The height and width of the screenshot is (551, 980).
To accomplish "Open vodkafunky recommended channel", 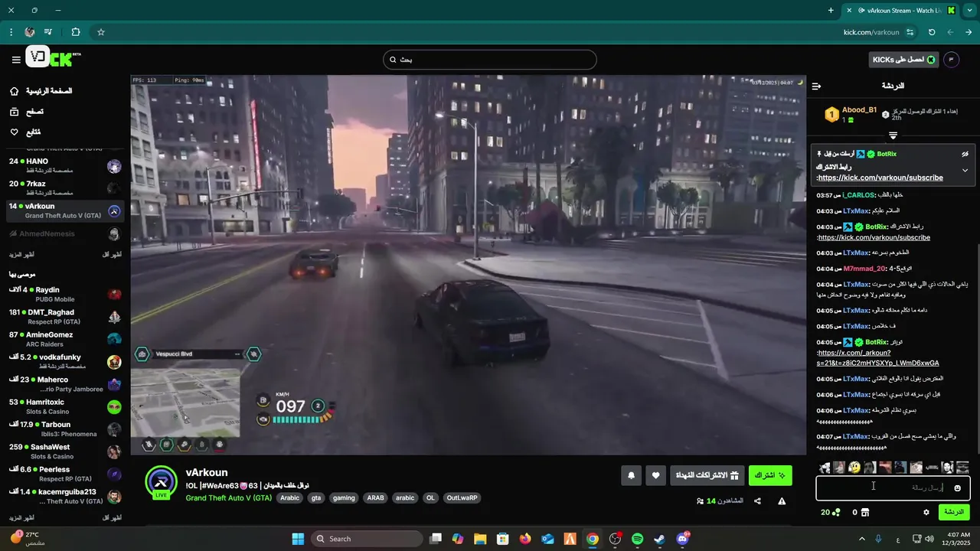I will pyautogui.click(x=65, y=362).
